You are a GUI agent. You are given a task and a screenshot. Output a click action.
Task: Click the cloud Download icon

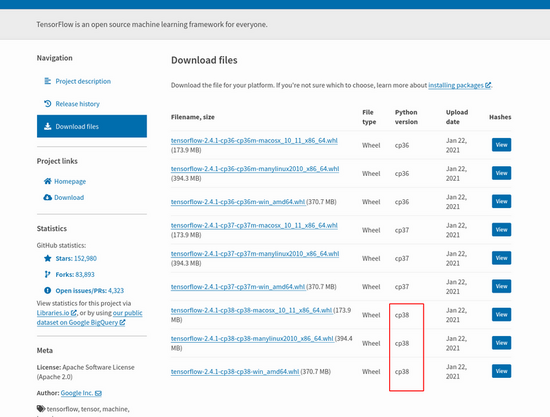(x=47, y=197)
